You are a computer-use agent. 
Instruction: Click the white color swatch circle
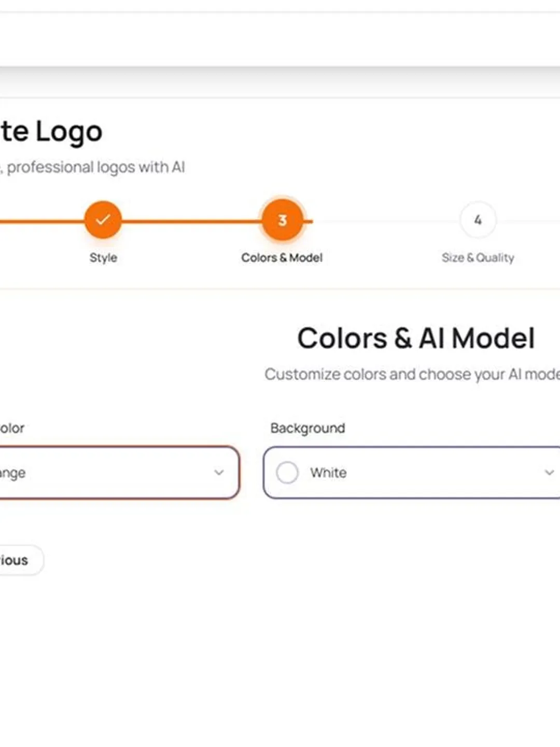pos(287,473)
